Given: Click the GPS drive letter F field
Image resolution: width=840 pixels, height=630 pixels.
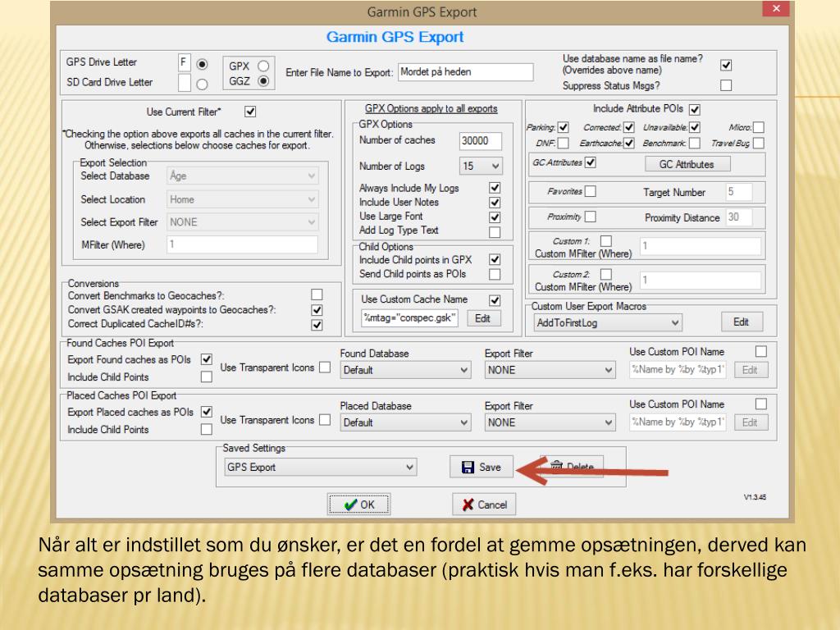Looking at the screenshot, I should pos(184,62).
